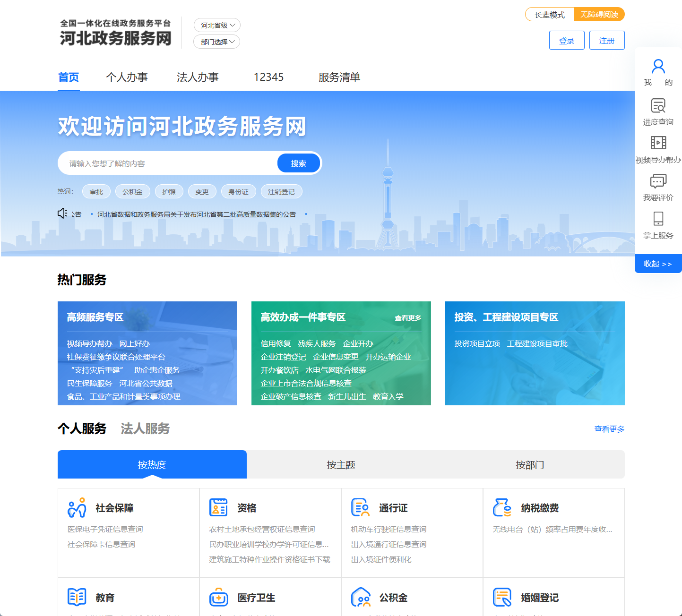
Task: Expand the 河北省级 dropdown
Action: [x=216, y=25]
